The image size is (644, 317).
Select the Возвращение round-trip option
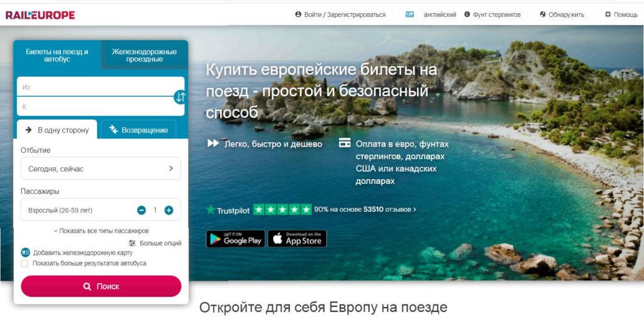(x=138, y=130)
